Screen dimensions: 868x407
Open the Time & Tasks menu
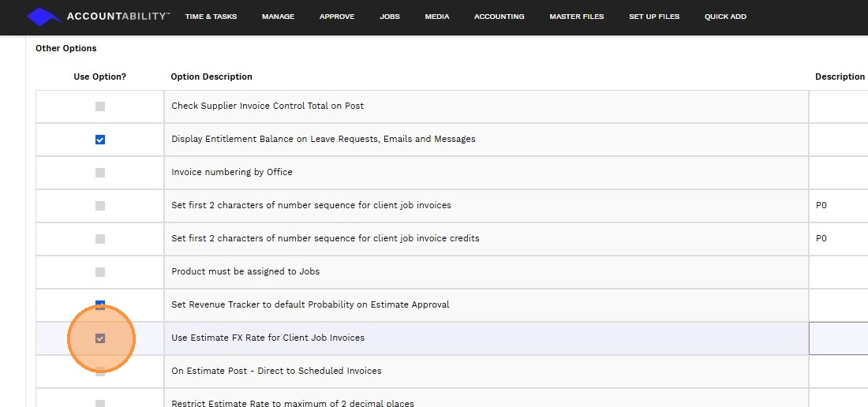pos(211,17)
